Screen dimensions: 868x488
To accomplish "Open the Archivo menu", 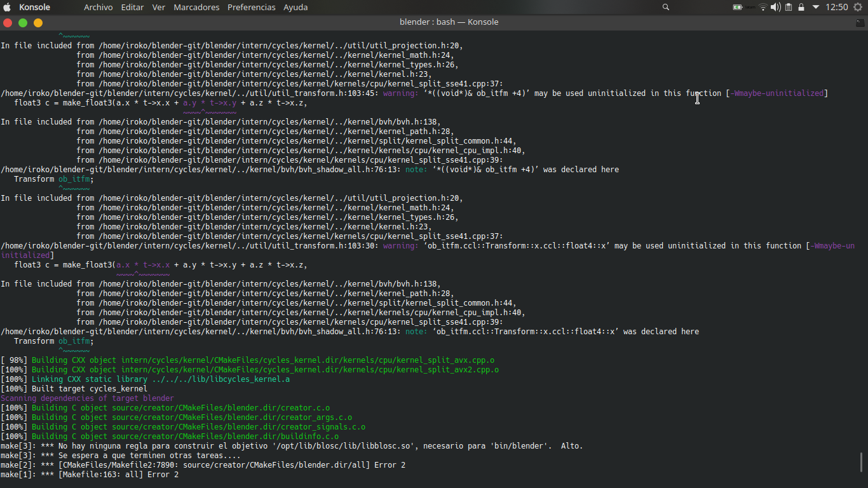I will 98,7.
